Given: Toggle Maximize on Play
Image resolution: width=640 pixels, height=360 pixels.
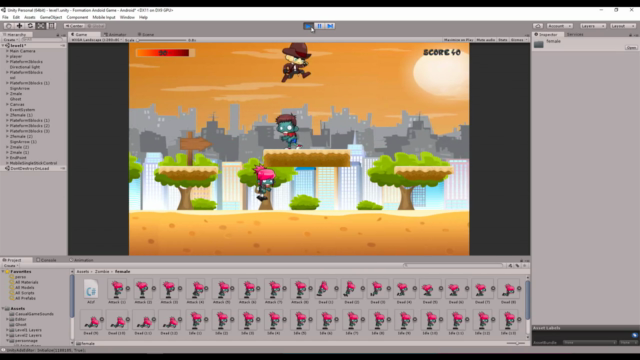Looking at the screenshot, I should [458, 40].
